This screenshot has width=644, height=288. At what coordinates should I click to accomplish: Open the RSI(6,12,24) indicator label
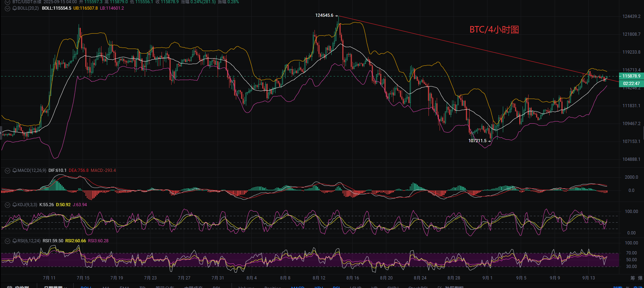pos(29,241)
